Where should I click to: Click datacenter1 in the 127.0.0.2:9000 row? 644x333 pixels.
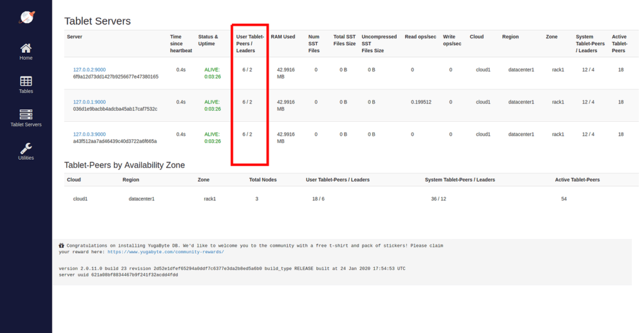tap(521, 70)
